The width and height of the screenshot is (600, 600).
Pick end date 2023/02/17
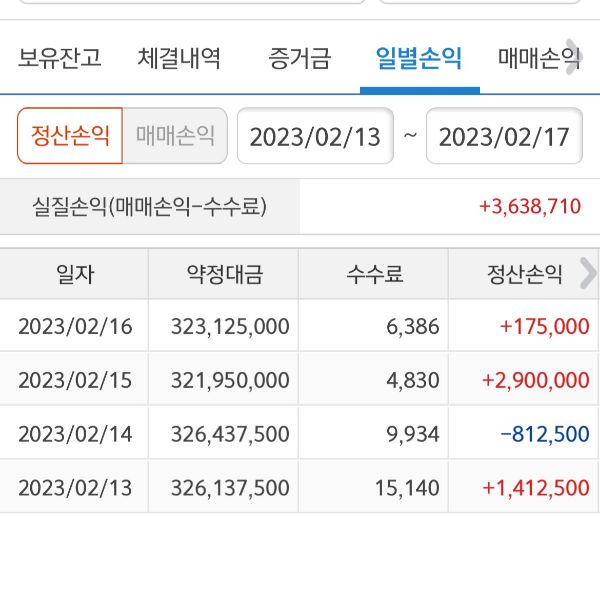(x=504, y=136)
